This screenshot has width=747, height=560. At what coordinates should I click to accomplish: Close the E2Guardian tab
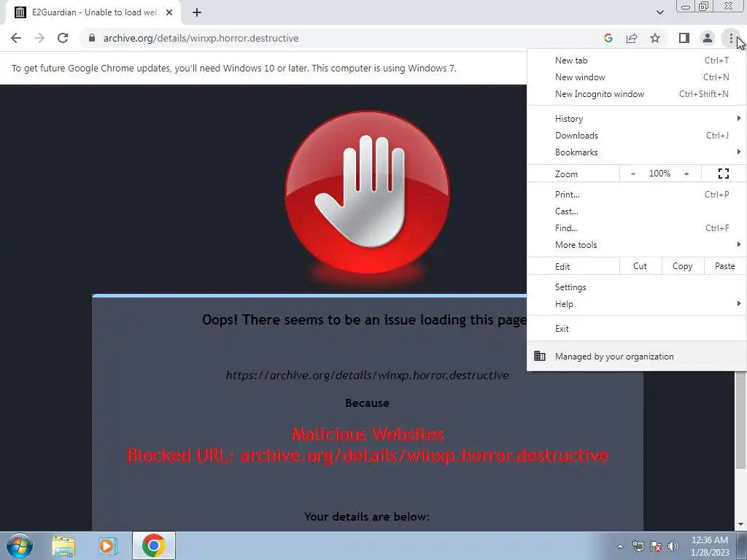coord(169,13)
